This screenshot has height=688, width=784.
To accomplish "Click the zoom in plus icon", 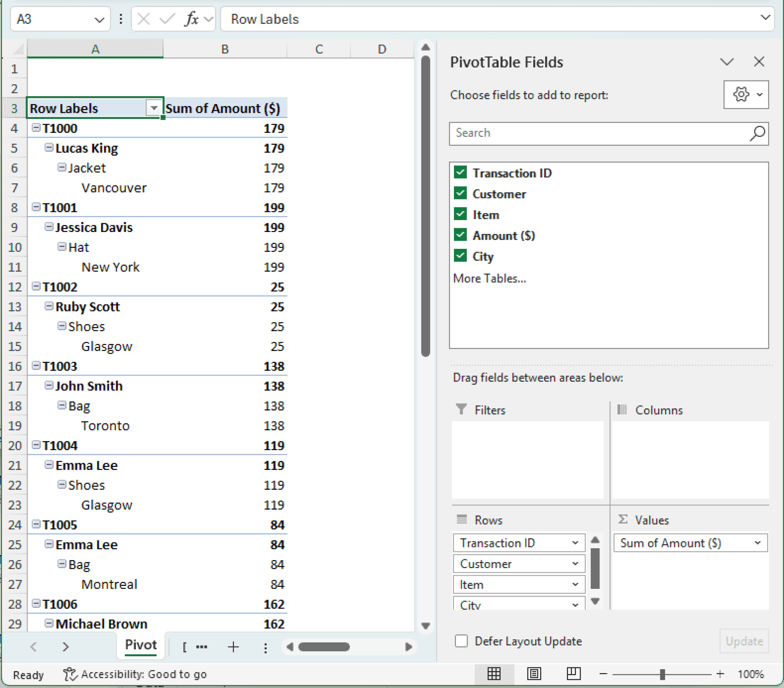I will 721,674.
